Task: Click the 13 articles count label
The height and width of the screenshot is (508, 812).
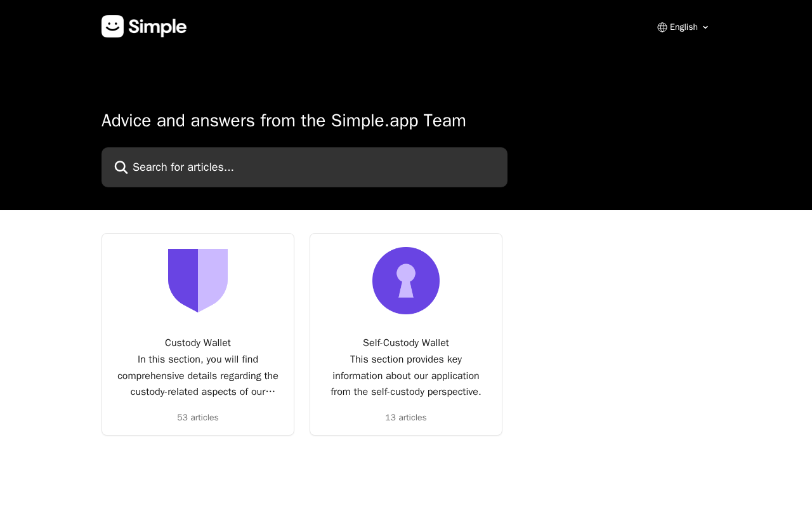Action: [x=406, y=418]
